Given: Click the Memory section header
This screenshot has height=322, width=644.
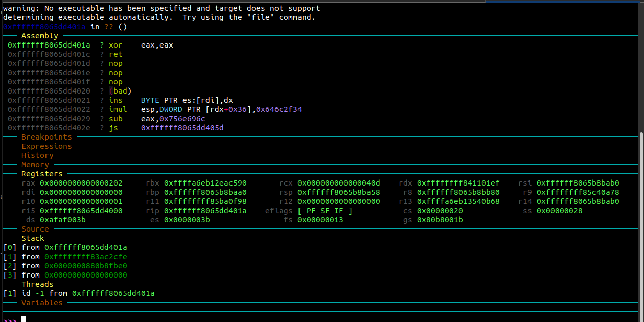Looking at the screenshot, I should coord(35,165).
